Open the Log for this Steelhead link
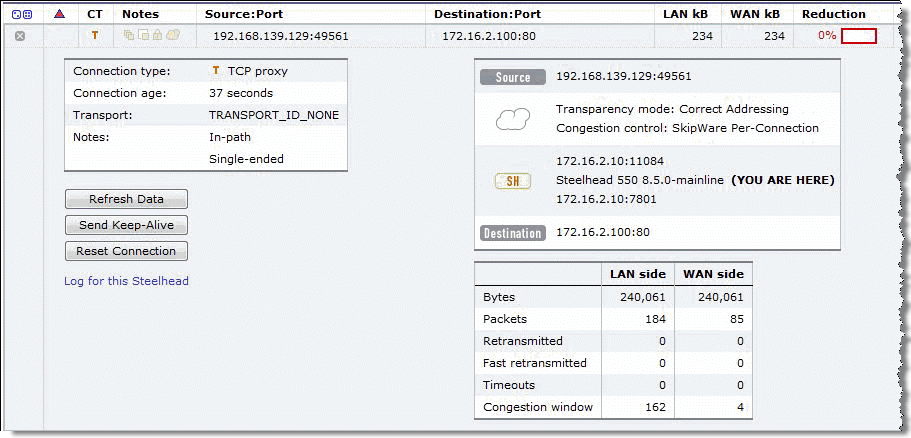 (126, 281)
